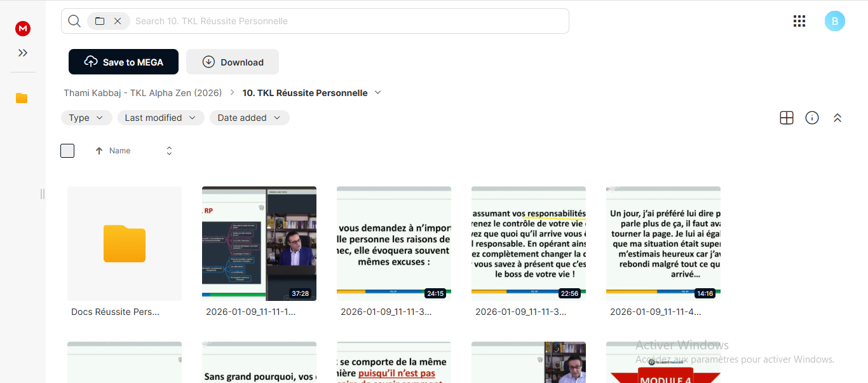Go to Thami Kabbaj - TKL Alpha Zen breadcrumb
868x383 pixels.
click(143, 93)
